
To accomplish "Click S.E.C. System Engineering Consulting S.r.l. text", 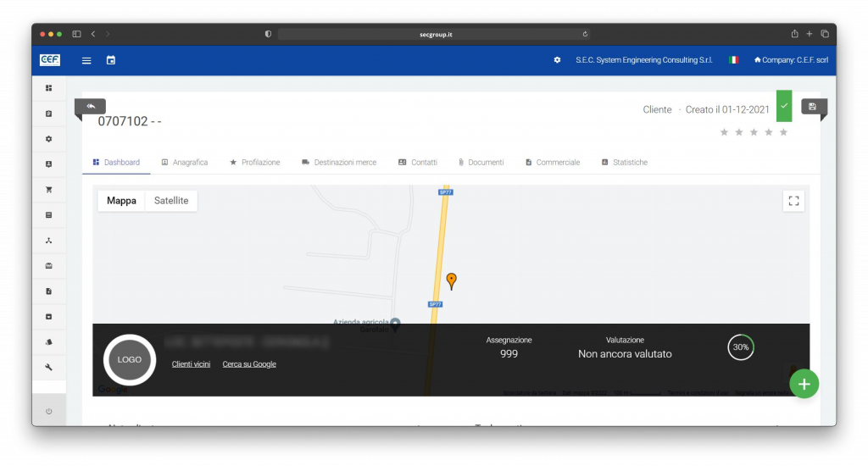I will pos(644,60).
